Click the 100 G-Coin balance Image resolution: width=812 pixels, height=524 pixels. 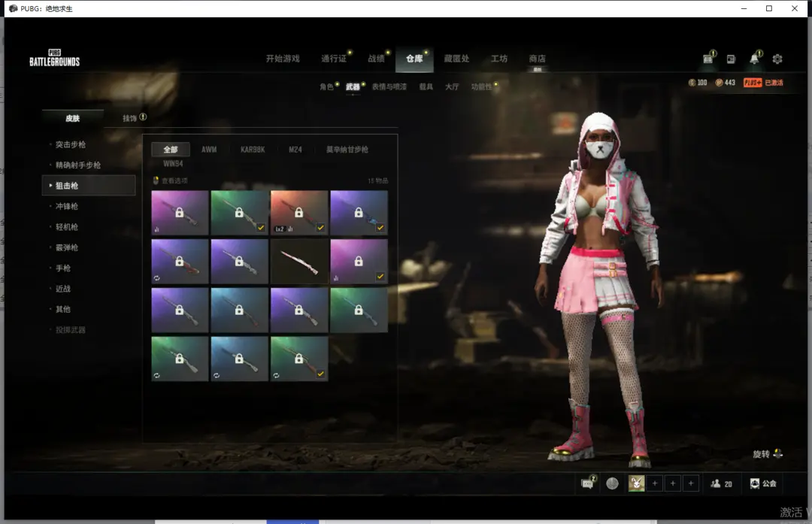(x=701, y=83)
